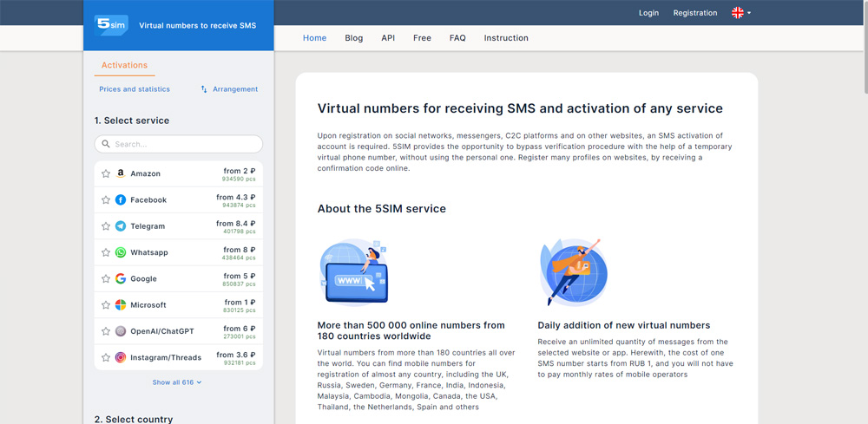Click the Whatsapp service logo icon
This screenshot has height=424, width=868.
tap(121, 252)
